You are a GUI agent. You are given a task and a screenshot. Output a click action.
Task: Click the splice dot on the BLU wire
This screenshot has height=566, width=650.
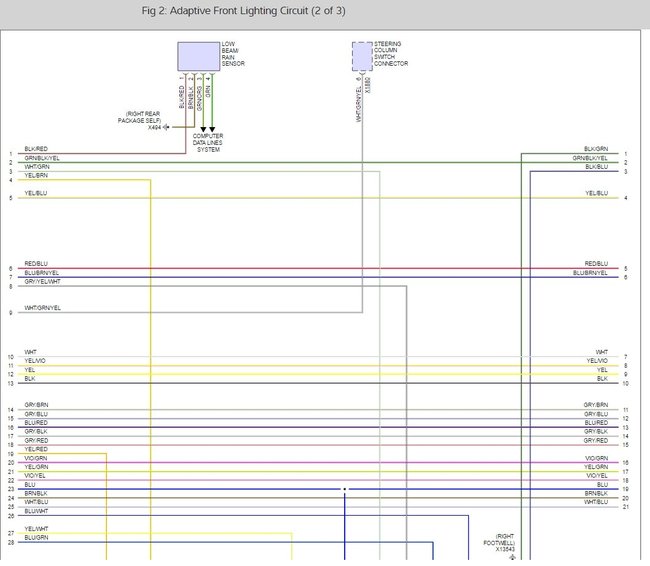click(x=344, y=489)
